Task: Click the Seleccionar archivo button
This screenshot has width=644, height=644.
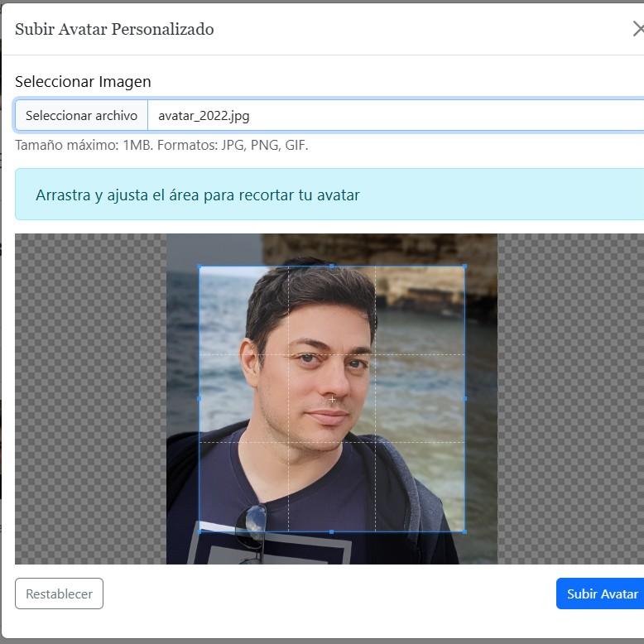Action: click(81, 115)
